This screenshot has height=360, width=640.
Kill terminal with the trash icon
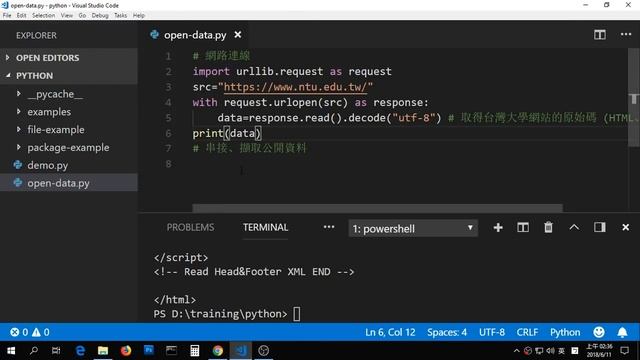click(548, 227)
